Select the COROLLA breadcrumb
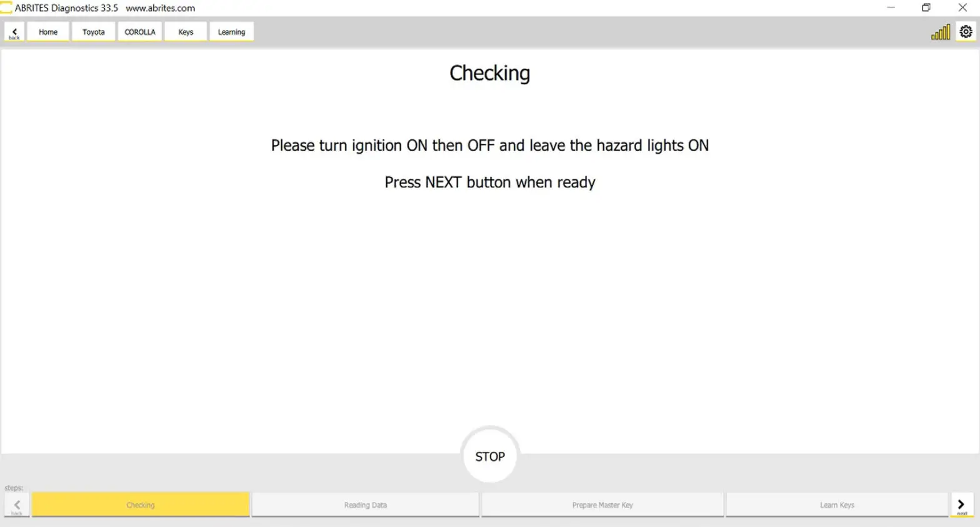980x527 pixels. pyautogui.click(x=140, y=32)
